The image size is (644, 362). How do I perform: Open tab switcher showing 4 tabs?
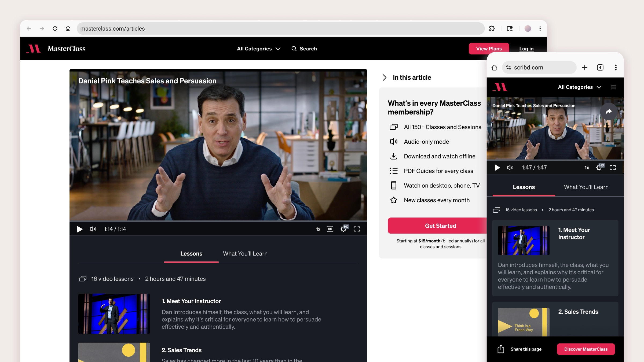click(x=600, y=68)
